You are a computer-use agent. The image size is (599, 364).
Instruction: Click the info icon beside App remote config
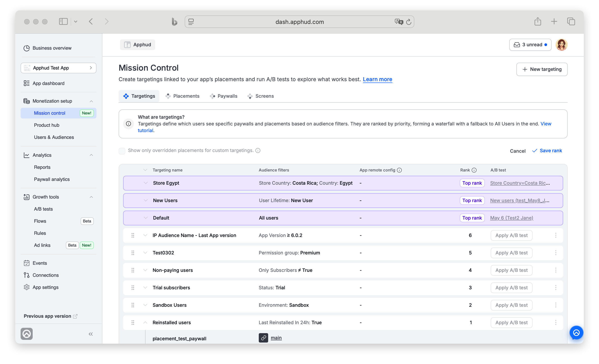click(399, 170)
